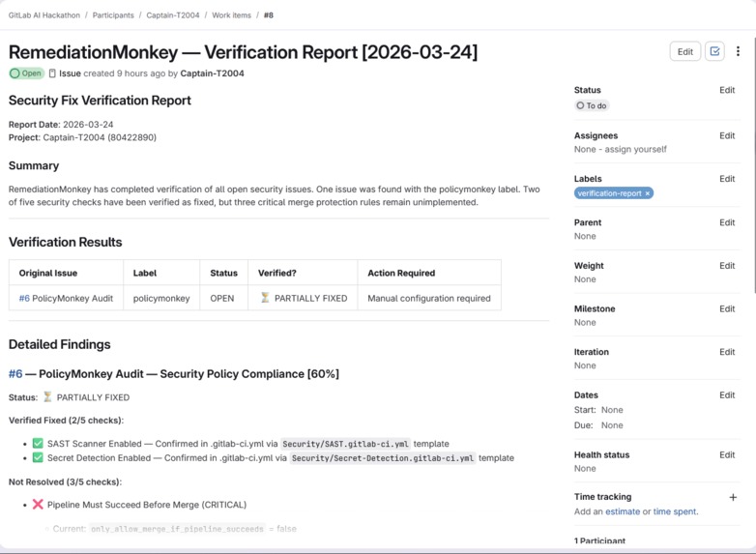Click the policymonkey table cell
The image size is (756, 554).
point(161,299)
